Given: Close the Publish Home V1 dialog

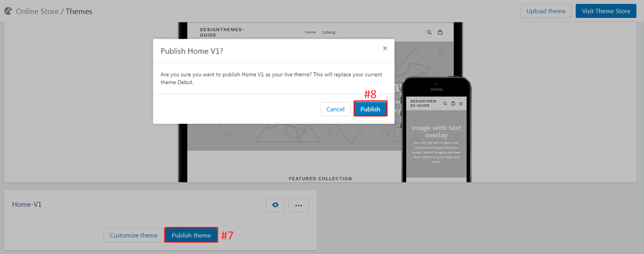Looking at the screenshot, I should point(385,49).
